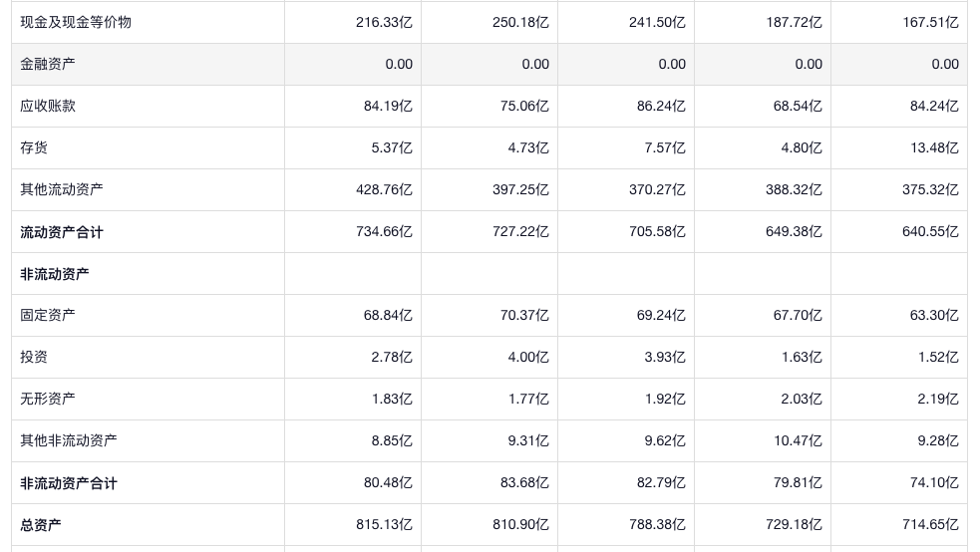Viewport: 980px width, 552px height.
Task: Select the 815.13亿 total assets cell
Action: coord(384,525)
